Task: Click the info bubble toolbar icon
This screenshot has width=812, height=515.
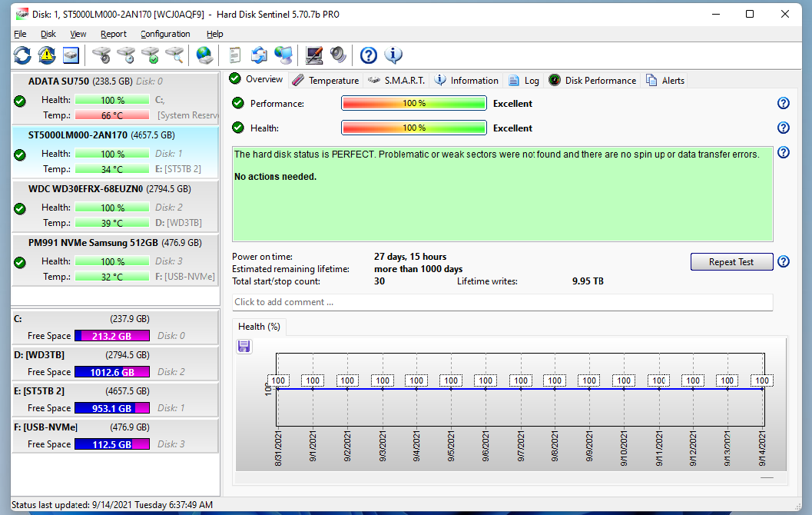Action: tap(393, 55)
